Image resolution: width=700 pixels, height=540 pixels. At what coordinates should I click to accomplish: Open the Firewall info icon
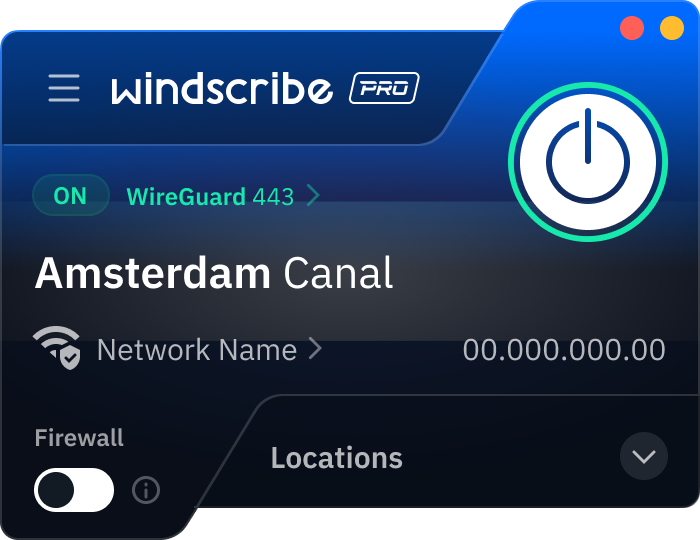[x=146, y=490]
